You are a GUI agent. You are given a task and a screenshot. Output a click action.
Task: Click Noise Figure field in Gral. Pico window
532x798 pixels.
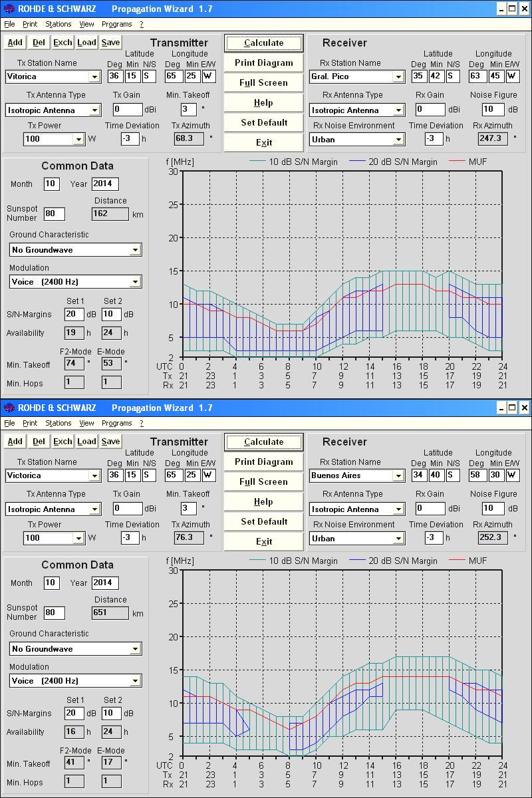coord(493,109)
